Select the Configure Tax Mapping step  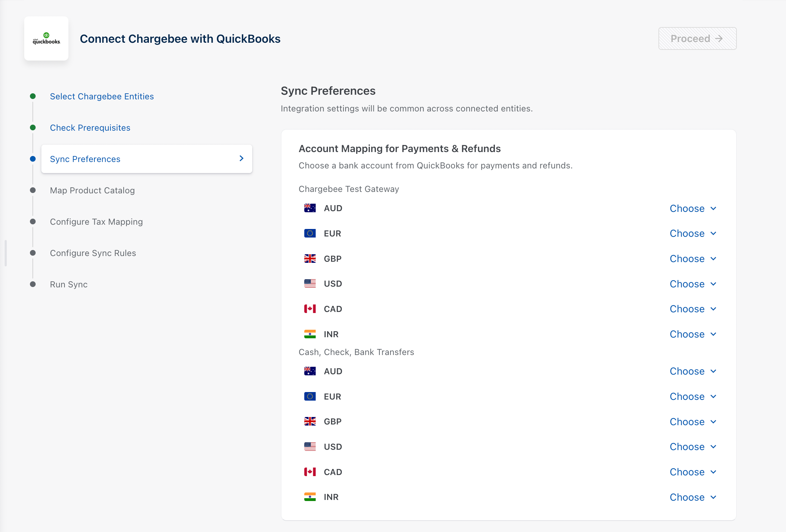tap(96, 222)
